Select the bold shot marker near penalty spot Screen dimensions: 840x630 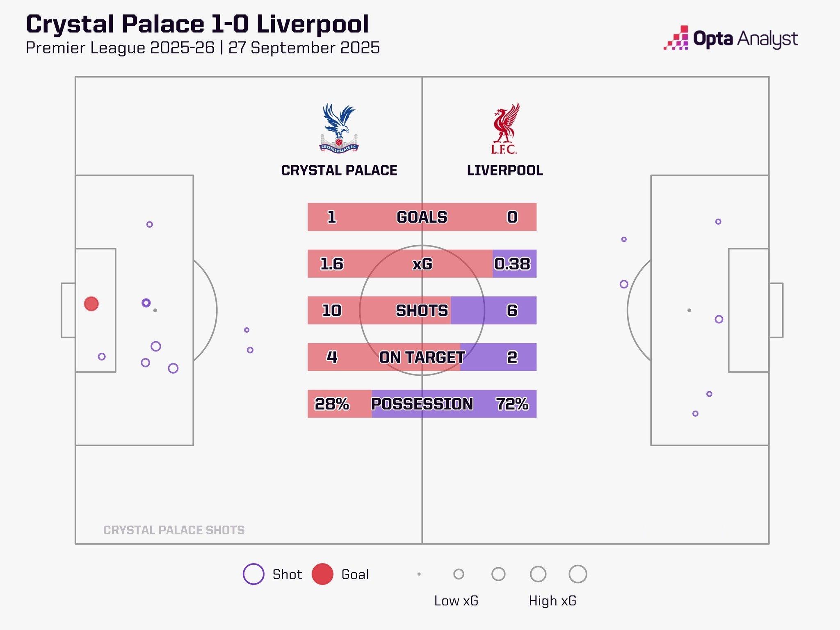click(x=146, y=303)
